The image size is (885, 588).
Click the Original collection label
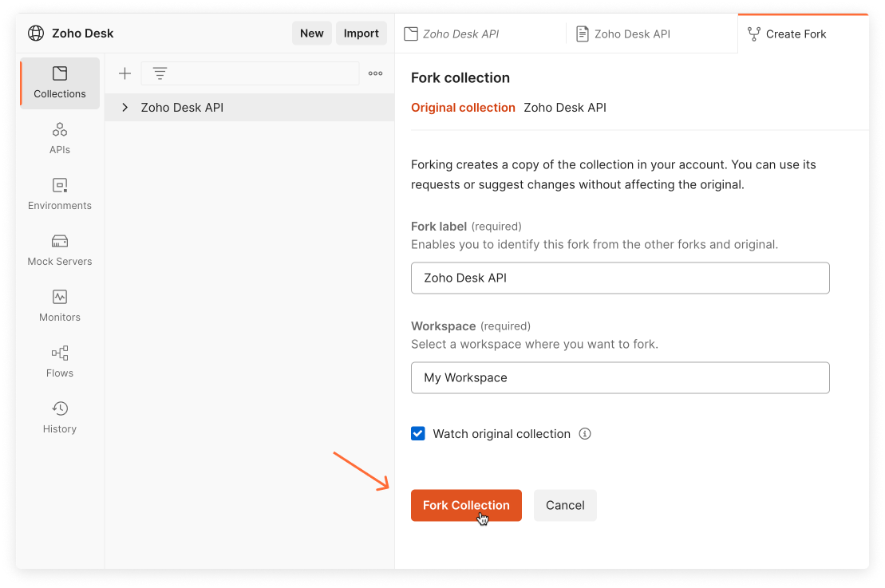(x=463, y=108)
